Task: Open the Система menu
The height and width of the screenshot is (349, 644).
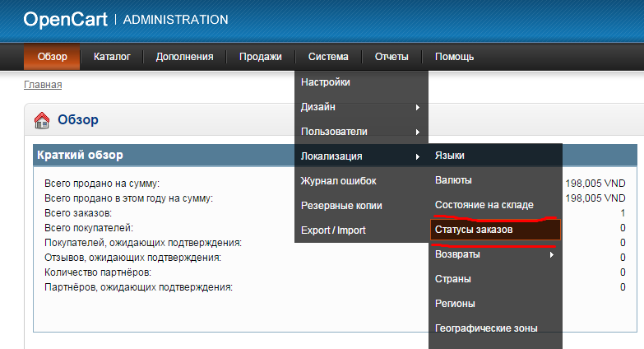Action: coord(328,57)
